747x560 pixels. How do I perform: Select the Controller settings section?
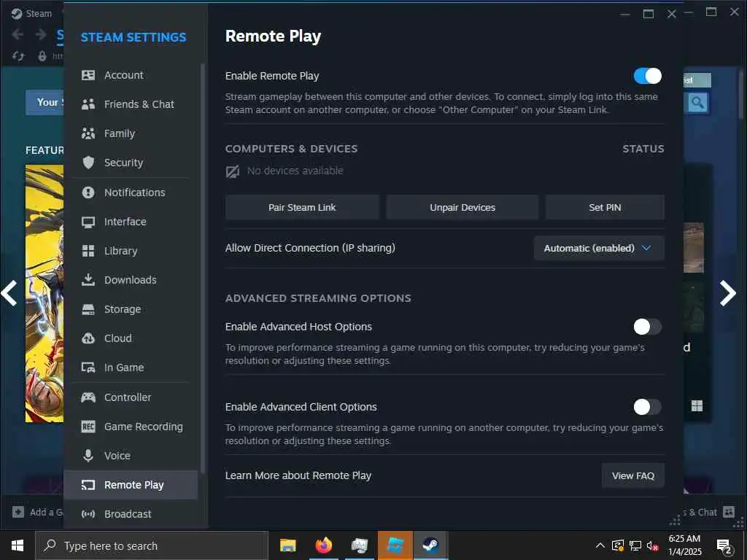pyautogui.click(x=131, y=397)
